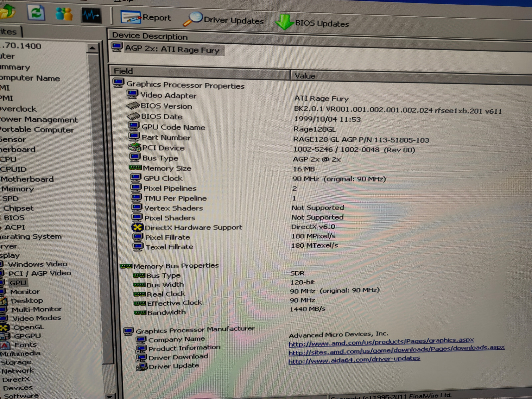Open PCI / AGP Video tree item
This screenshot has width=532, height=399.
(x=40, y=273)
